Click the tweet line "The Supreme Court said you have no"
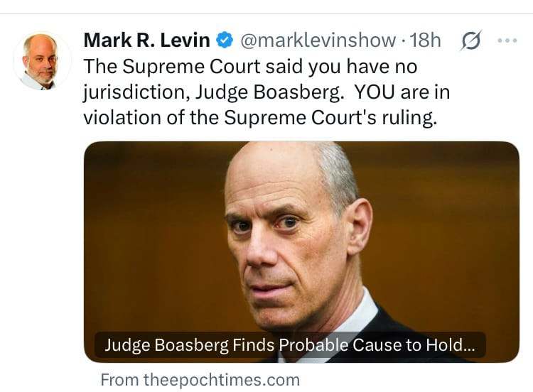This screenshot has width=533, height=392. [250, 67]
